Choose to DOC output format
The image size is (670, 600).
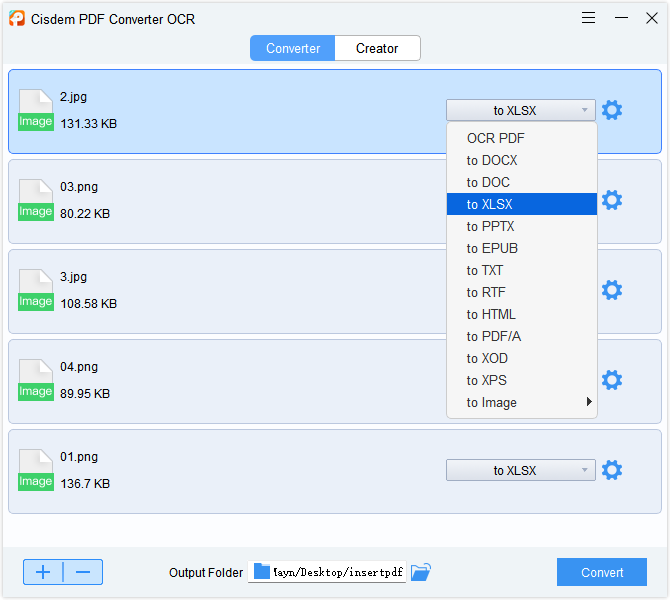click(522, 182)
